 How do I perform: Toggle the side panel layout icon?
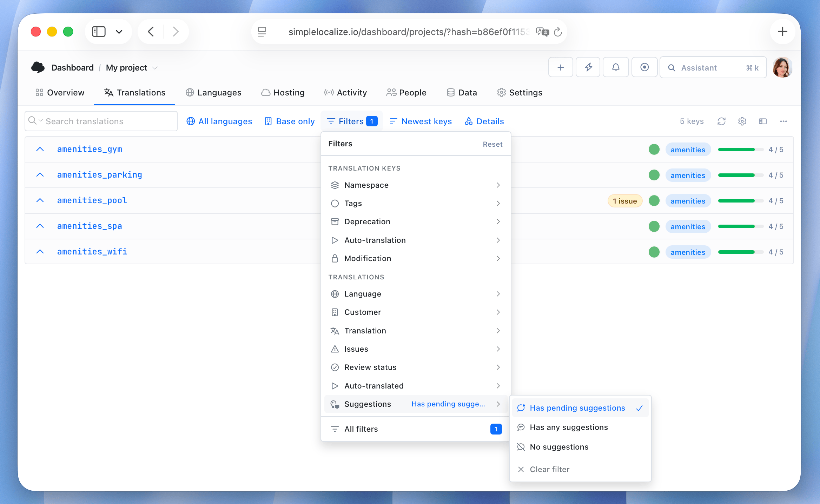pos(763,121)
